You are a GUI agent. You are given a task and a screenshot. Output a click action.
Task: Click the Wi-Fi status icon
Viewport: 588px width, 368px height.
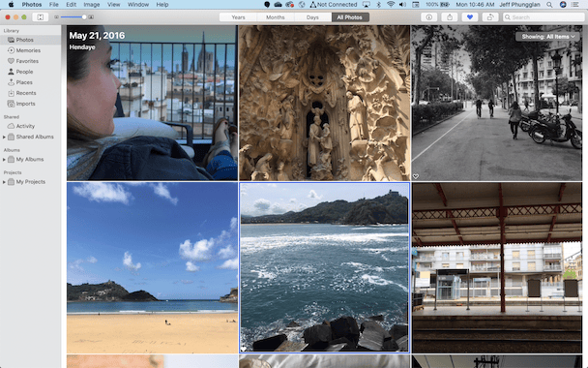coord(391,5)
